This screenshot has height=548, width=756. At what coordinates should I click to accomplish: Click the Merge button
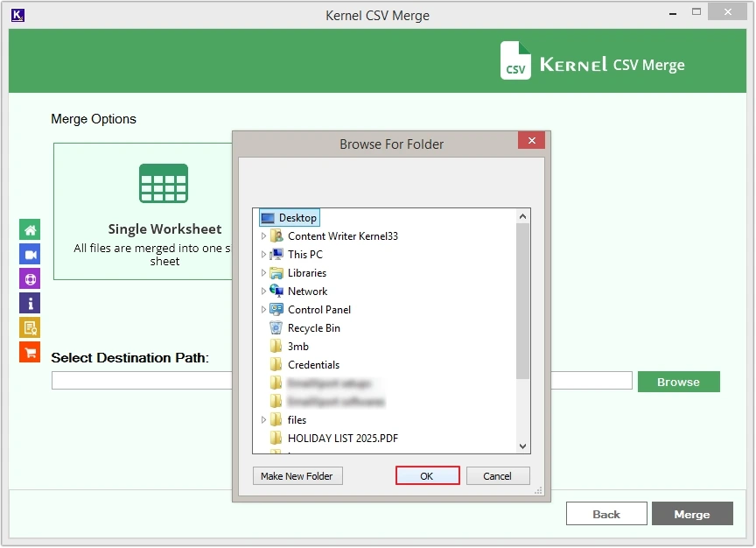pos(692,514)
